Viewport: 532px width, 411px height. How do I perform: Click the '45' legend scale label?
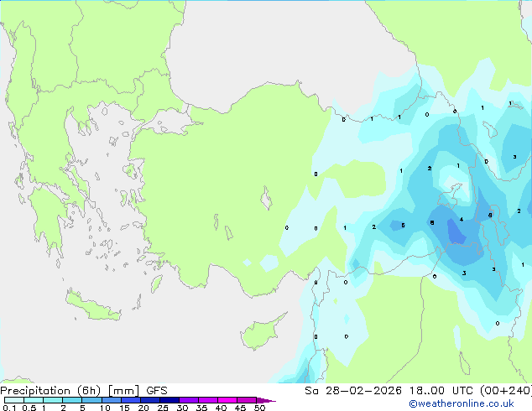240,408
